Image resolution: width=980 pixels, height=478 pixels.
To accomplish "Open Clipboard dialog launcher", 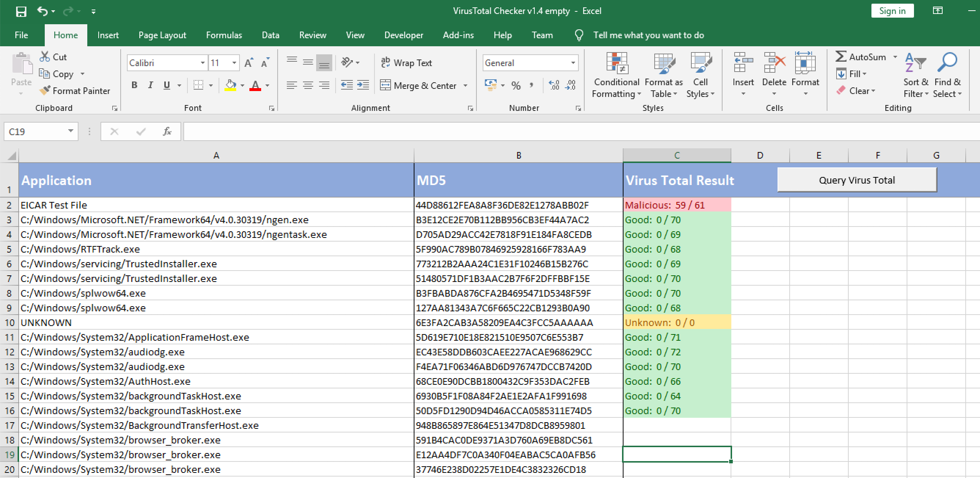I will pyautogui.click(x=114, y=108).
